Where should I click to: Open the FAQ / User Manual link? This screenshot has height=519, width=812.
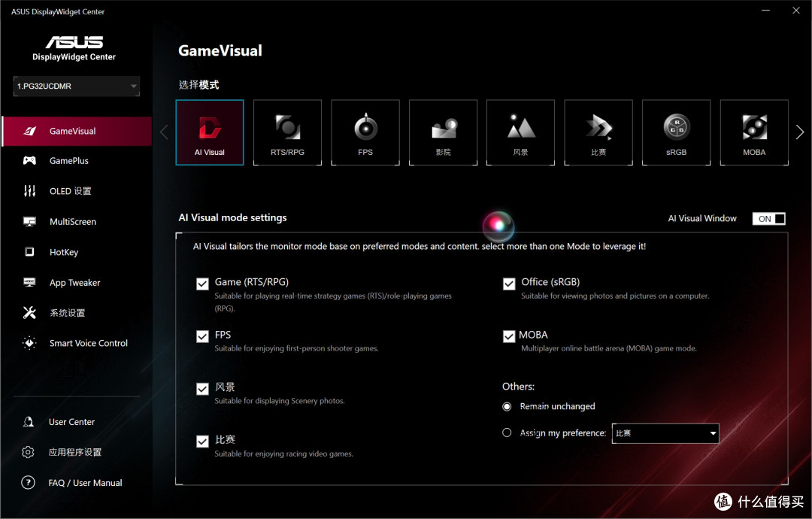tap(86, 483)
